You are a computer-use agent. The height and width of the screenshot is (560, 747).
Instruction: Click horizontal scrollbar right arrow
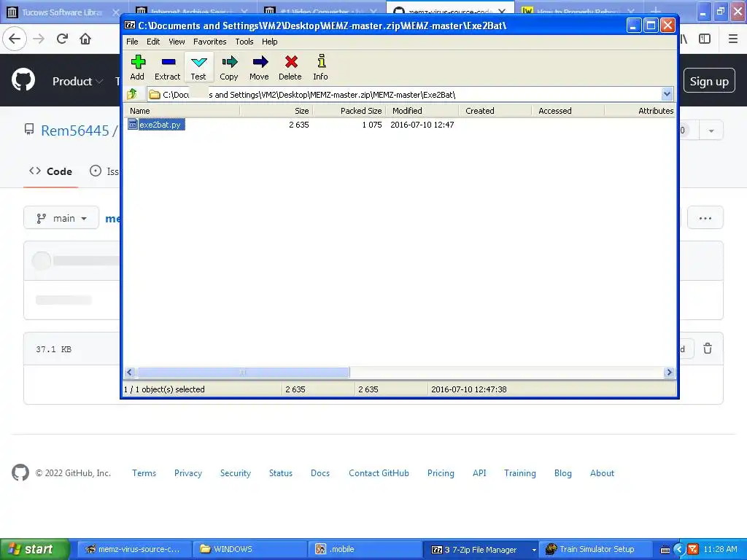(x=670, y=373)
